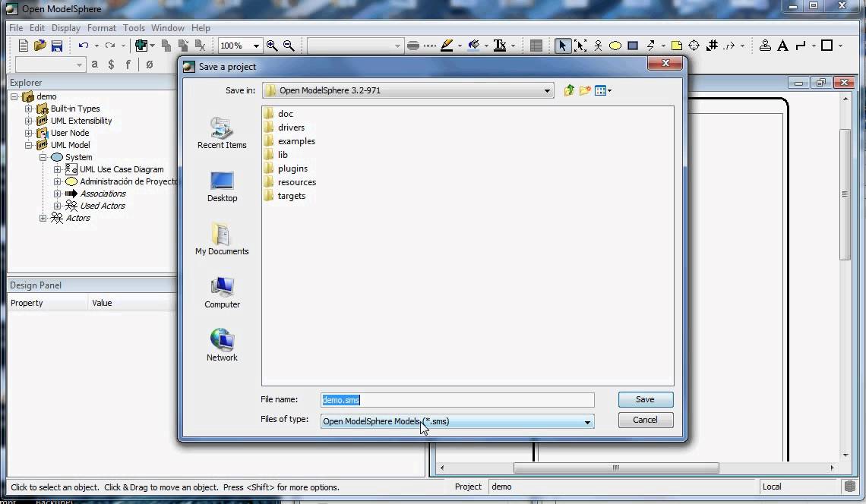The image size is (866, 504).
Task: Expand the Built-in Types tree node
Action: (x=28, y=109)
